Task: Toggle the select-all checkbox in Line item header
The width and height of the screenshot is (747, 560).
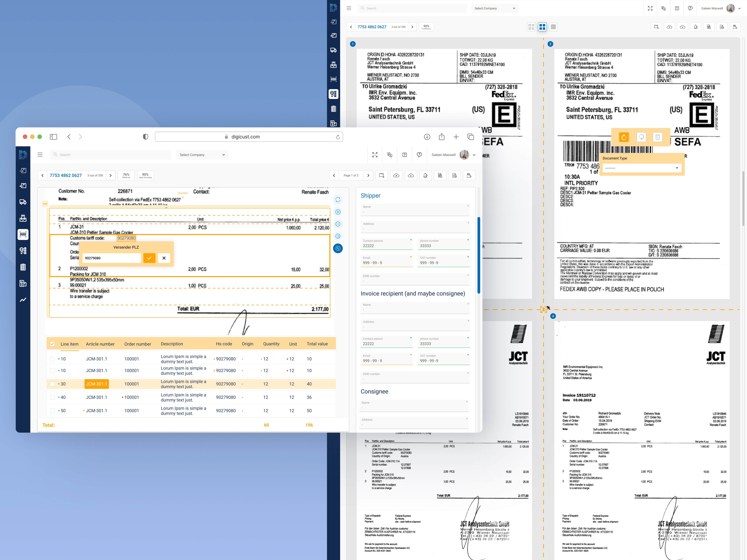Action: pyautogui.click(x=52, y=344)
